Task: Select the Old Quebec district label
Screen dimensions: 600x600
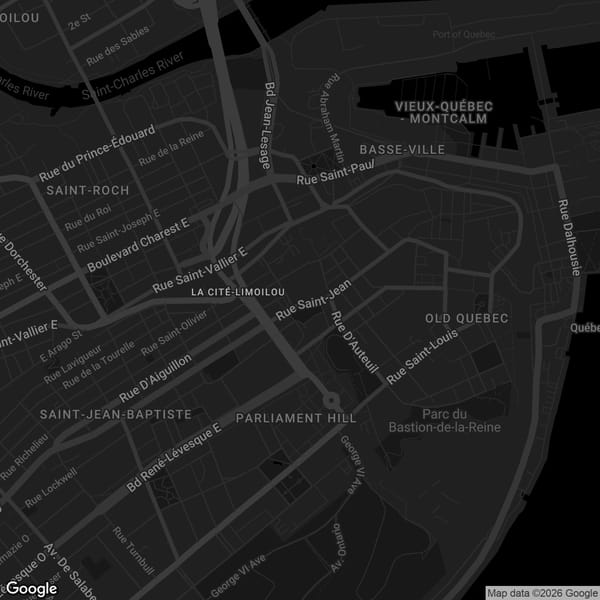Action: (x=467, y=318)
